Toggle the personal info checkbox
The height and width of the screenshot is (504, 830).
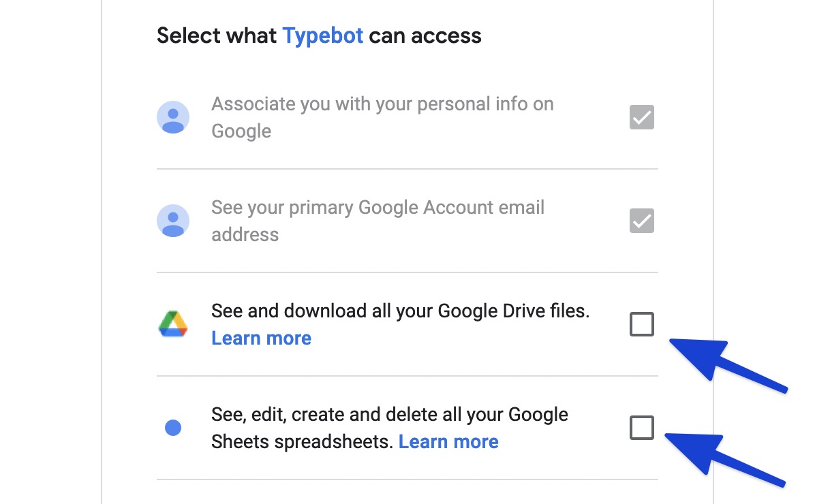(x=641, y=118)
